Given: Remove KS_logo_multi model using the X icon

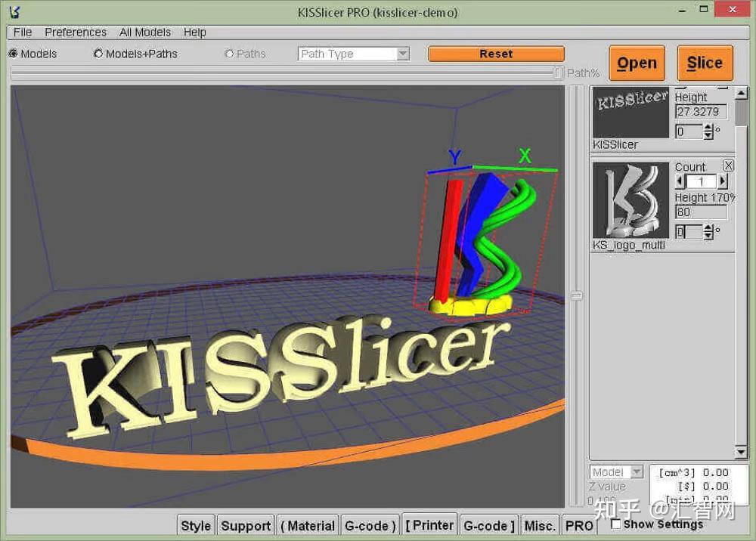Looking at the screenshot, I should coord(727,165).
